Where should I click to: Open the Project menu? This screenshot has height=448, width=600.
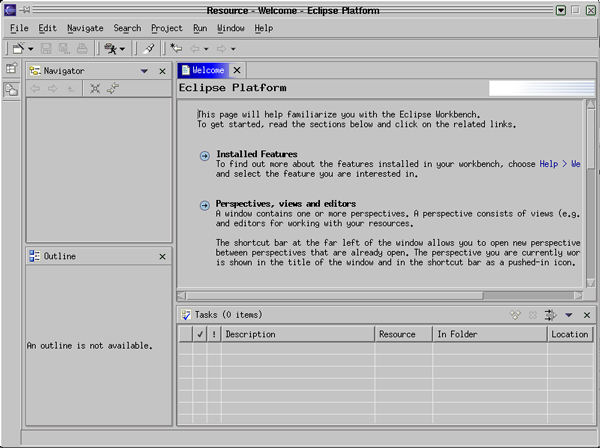166,28
